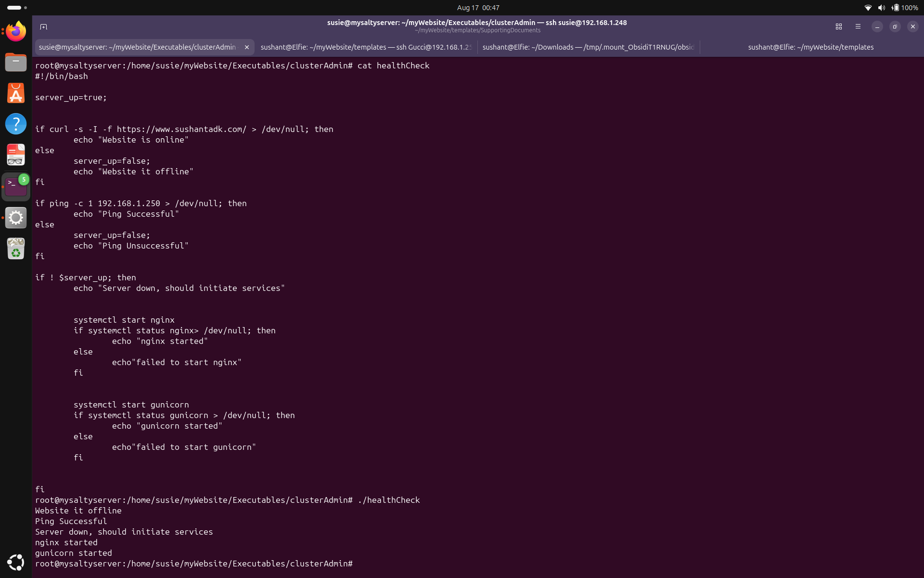Show applications with Ubuntu logo button
This screenshot has width=924, height=578.
pos(16,562)
